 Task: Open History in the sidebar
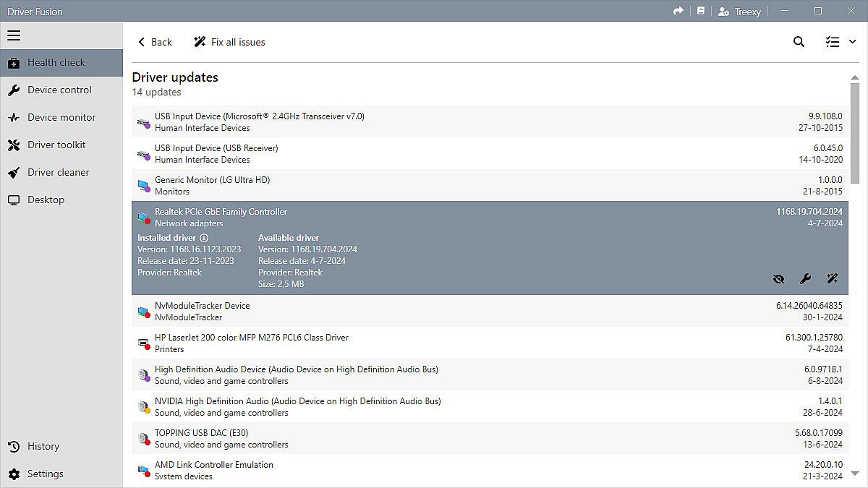click(x=61, y=447)
